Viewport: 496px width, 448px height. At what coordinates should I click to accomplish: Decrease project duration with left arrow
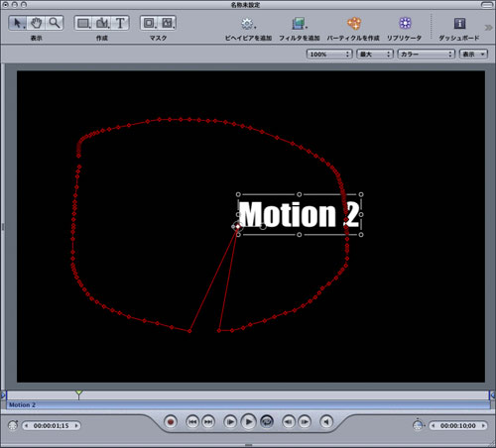click(434, 425)
